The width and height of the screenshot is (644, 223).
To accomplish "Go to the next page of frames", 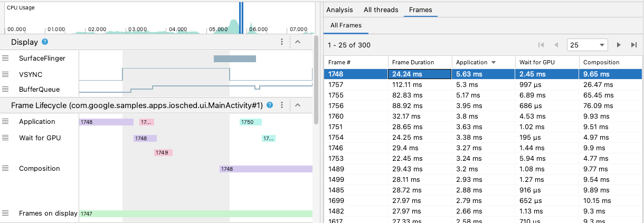I will (619, 45).
